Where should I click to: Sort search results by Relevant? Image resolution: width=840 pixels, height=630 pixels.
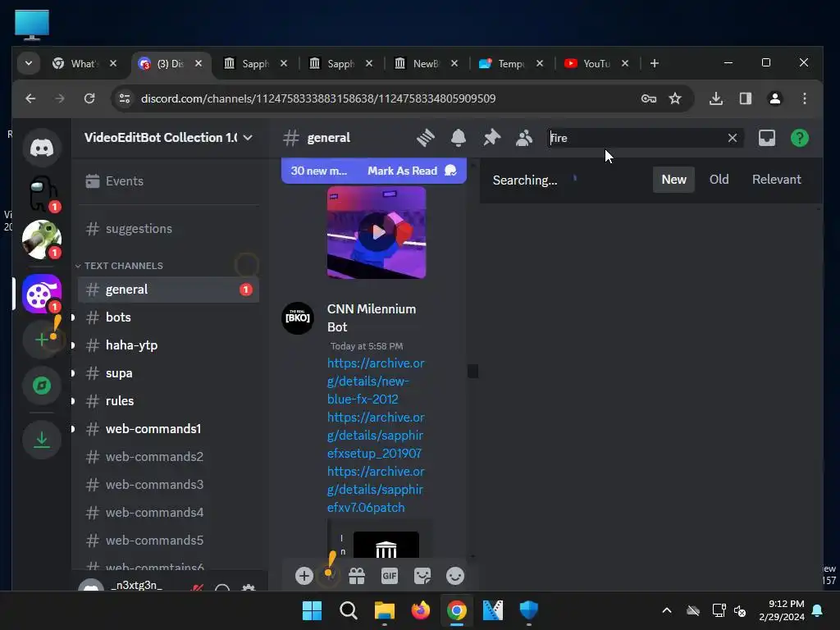(x=776, y=180)
